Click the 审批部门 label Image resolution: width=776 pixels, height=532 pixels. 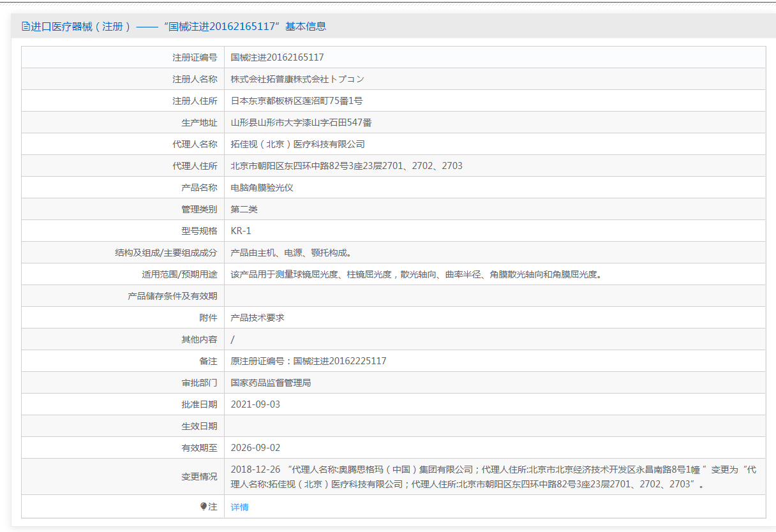tap(199, 383)
